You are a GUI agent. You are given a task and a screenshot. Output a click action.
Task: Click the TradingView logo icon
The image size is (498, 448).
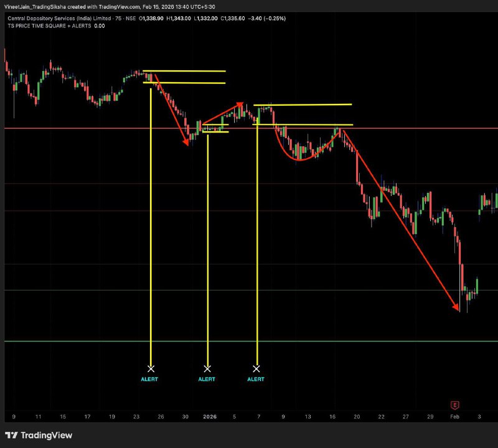click(x=11, y=435)
